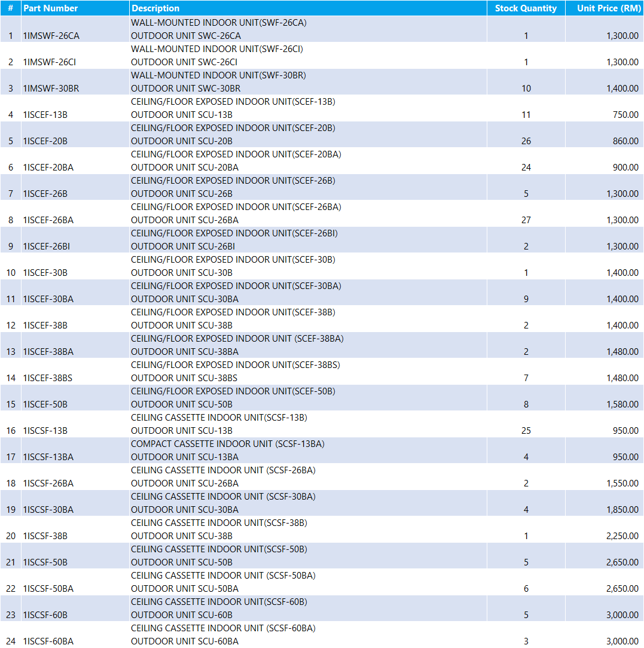Select stock quantity 25 for 1ISCSF-13B

pyautogui.click(x=526, y=431)
